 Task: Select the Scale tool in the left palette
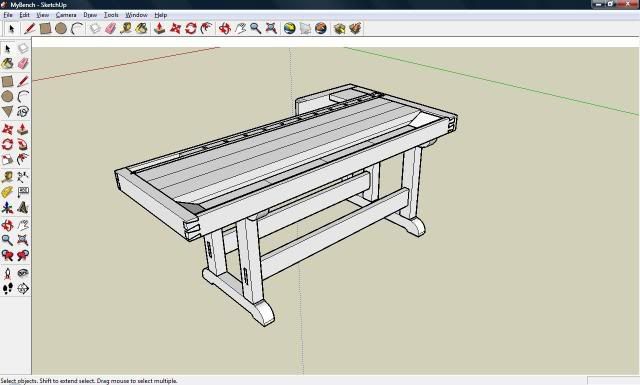pyautogui.click(x=7, y=160)
